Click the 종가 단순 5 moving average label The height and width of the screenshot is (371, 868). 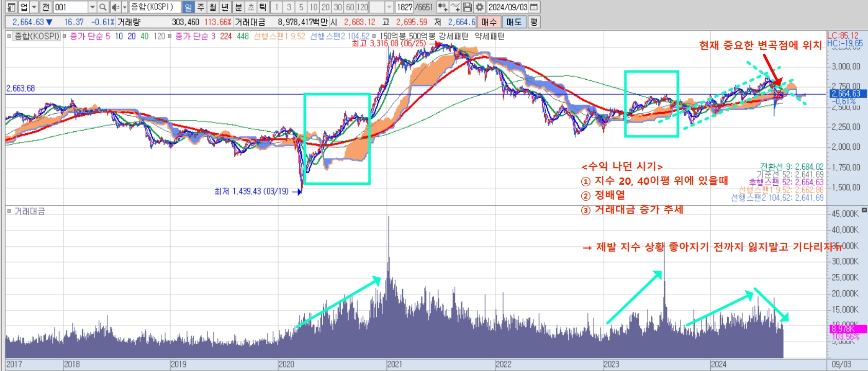(90, 36)
